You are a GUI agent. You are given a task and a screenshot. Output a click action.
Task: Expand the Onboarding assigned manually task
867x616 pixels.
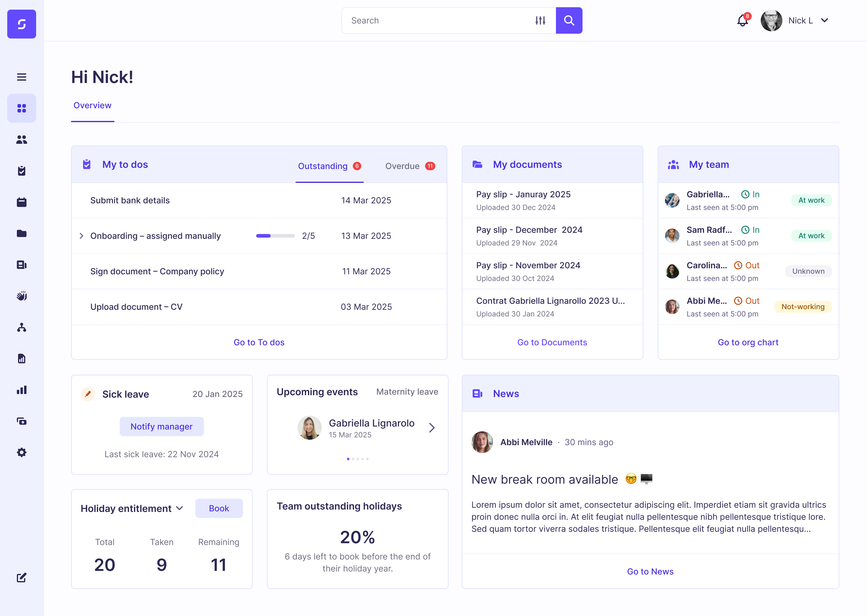point(81,236)
